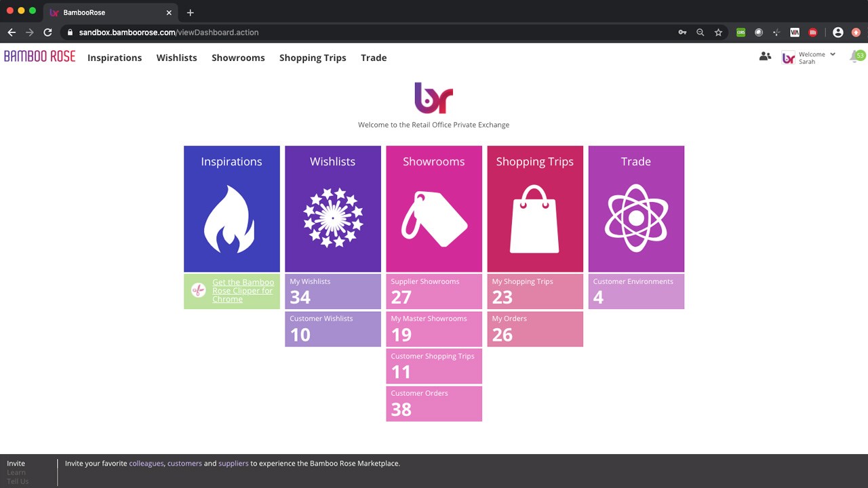Click Get the Bamboo Rose Clipper link

tap(243, 291)
